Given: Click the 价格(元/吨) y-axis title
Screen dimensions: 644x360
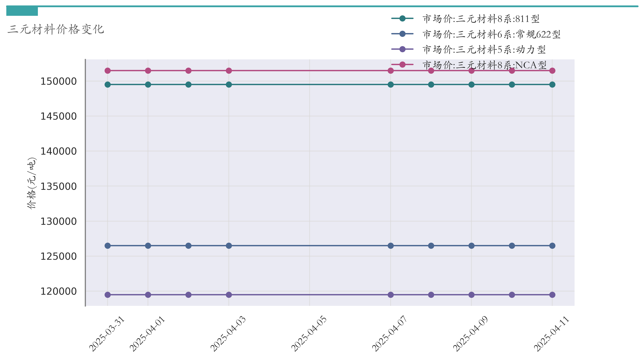Looking at the screenshot, I should point(32,183).
